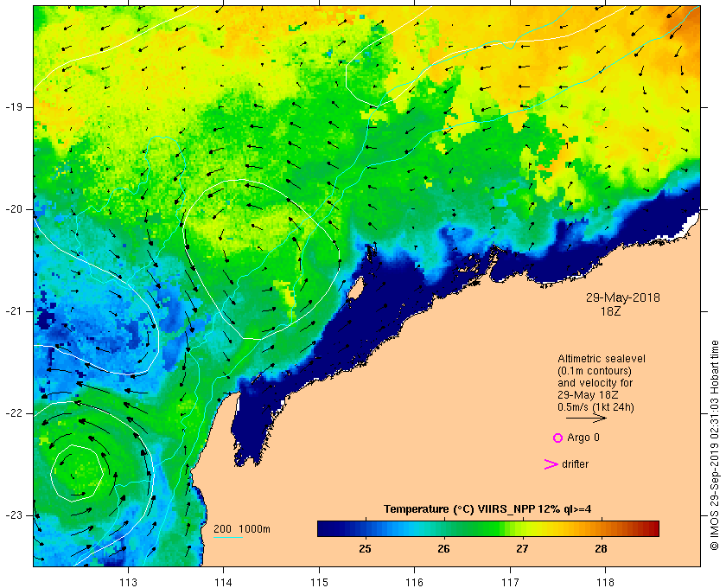Click the longitude axis label 113
Viewport: 726px width, 588px height.
128,582
